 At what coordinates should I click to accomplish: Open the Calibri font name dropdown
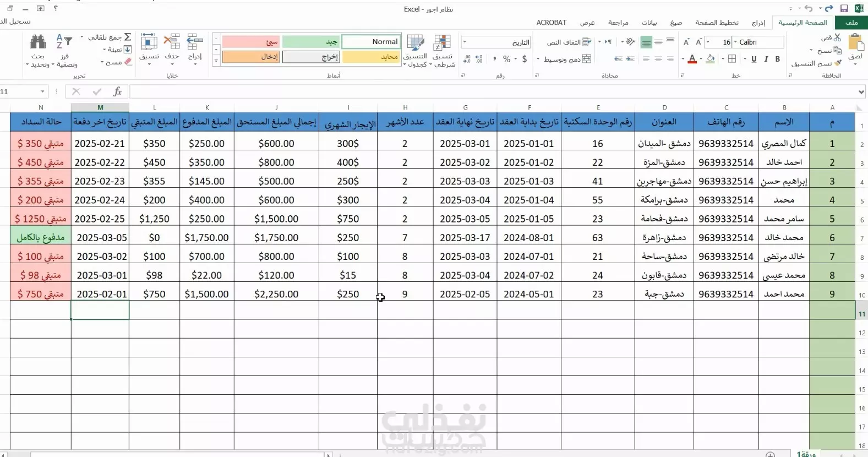tap(735, 42)
